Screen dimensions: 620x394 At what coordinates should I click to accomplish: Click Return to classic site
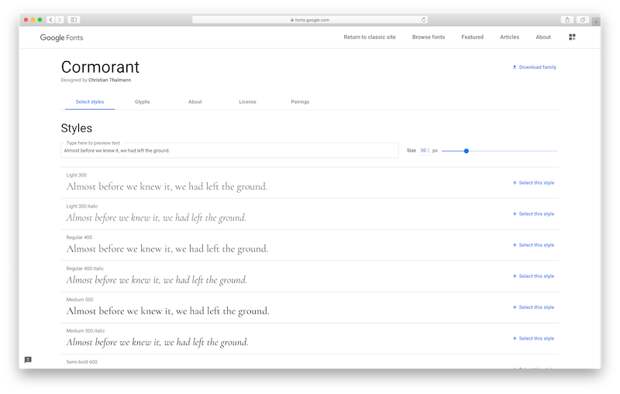[369, 37]
